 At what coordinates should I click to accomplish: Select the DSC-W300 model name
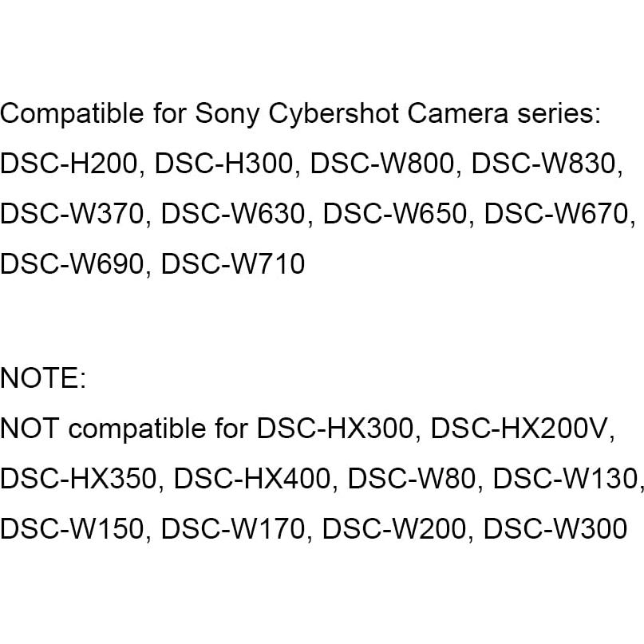[555, 529]
